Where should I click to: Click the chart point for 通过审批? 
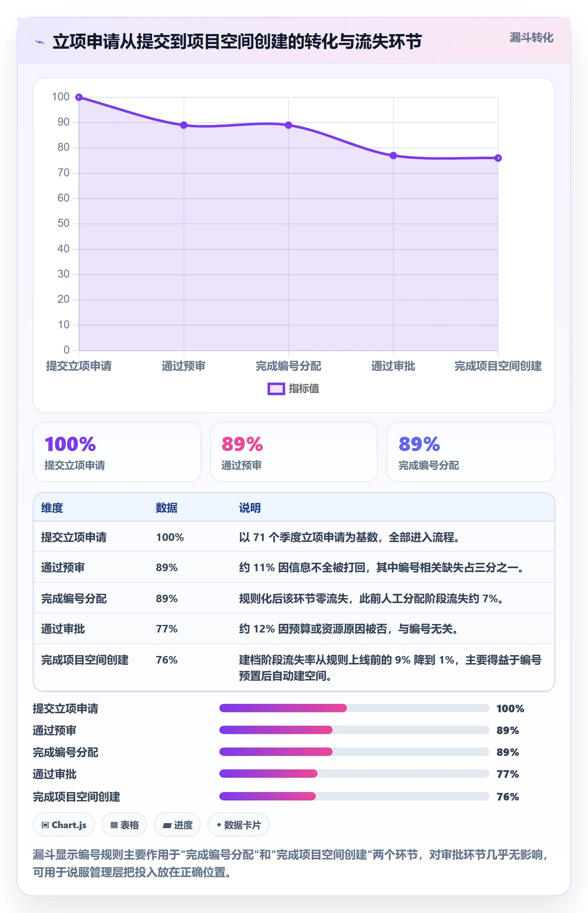pos(393,156)
